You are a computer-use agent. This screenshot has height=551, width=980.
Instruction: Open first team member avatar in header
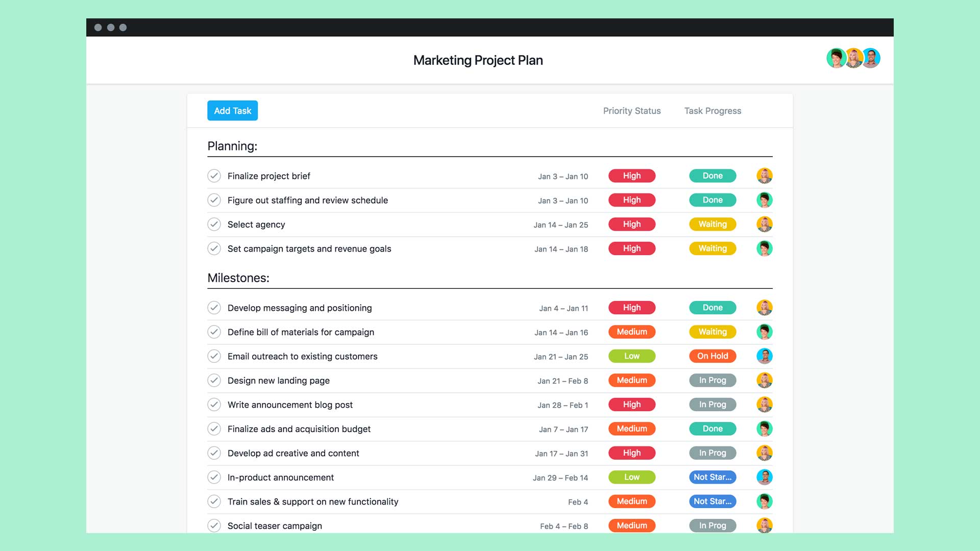pos(836,58)
